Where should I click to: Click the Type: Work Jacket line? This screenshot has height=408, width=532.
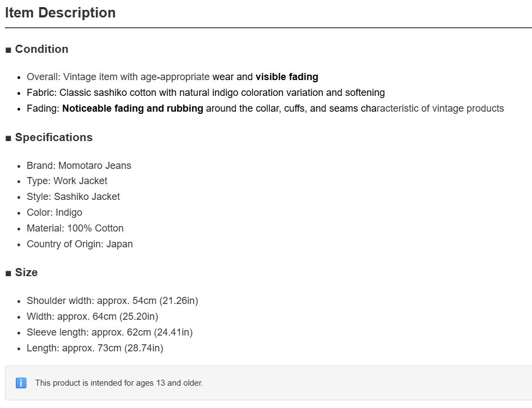coord(67,181)
